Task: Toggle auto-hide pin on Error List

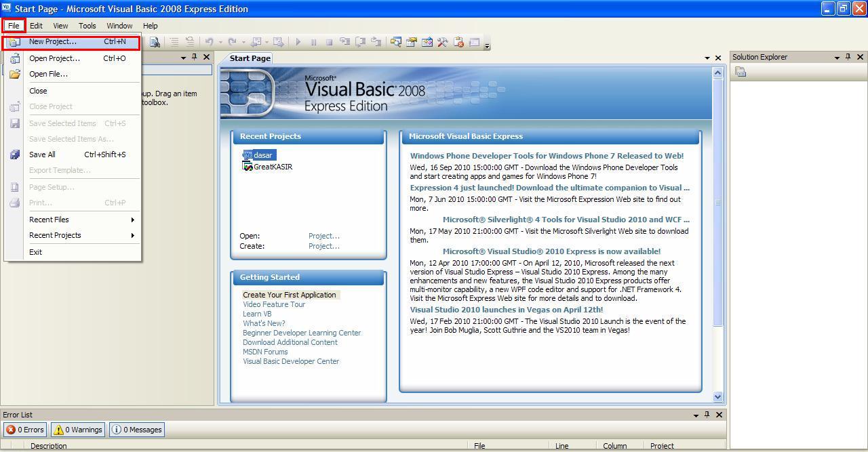Action: click(707, 414)
